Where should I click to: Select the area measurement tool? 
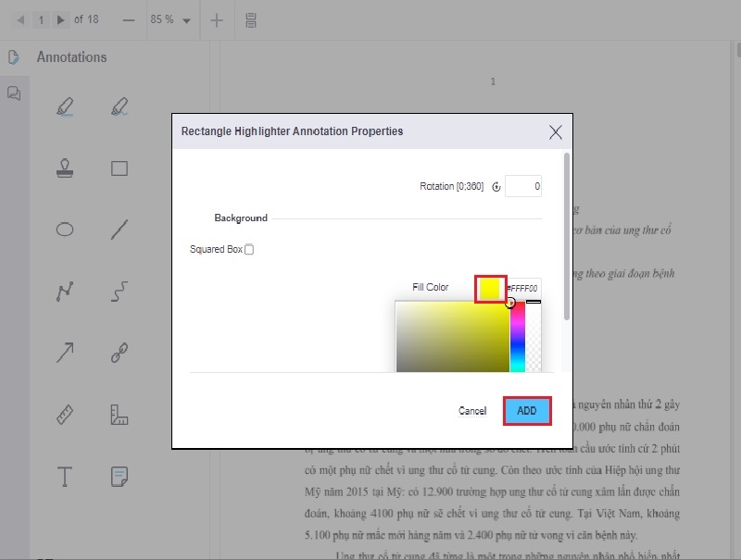tap(119, 415)
